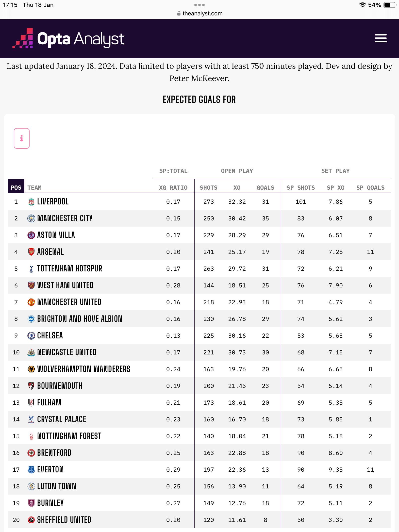Click the POS column header

coord(16,188)
